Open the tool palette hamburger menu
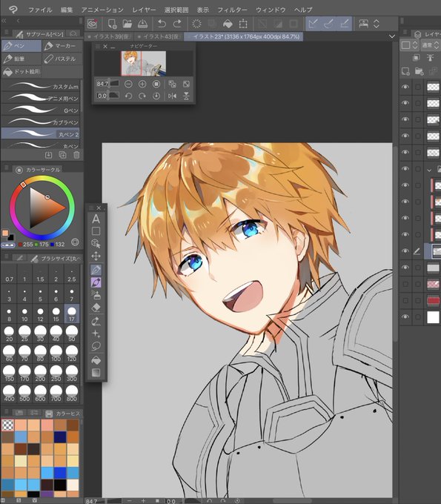 tap(91, 208)
